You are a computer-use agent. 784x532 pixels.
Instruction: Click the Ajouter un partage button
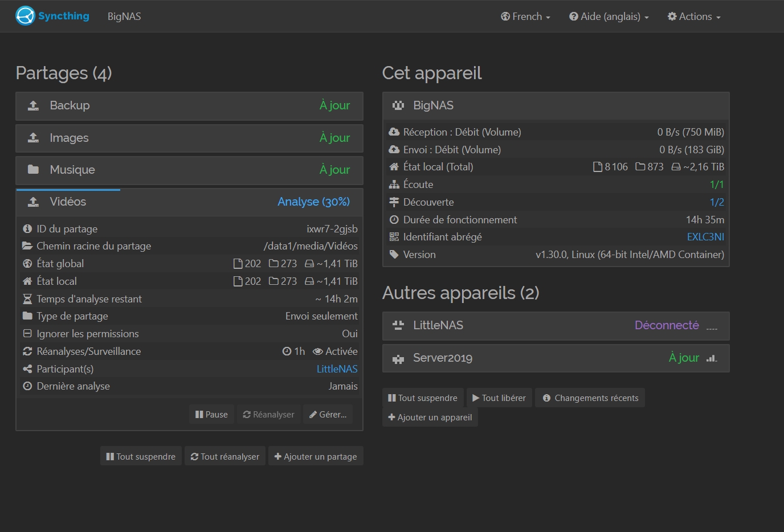click(x=316, y=456)
